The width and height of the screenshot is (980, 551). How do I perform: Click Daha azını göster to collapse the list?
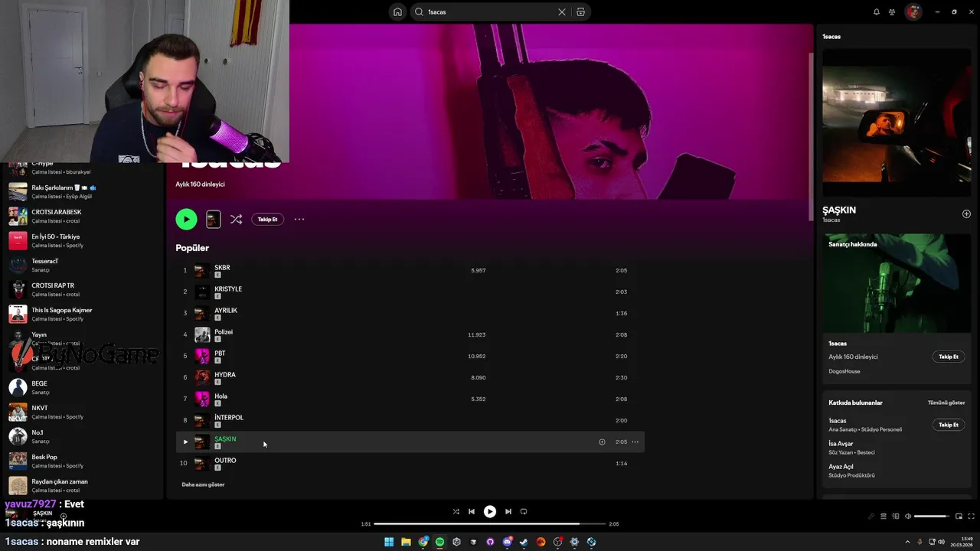click(203, 484)
